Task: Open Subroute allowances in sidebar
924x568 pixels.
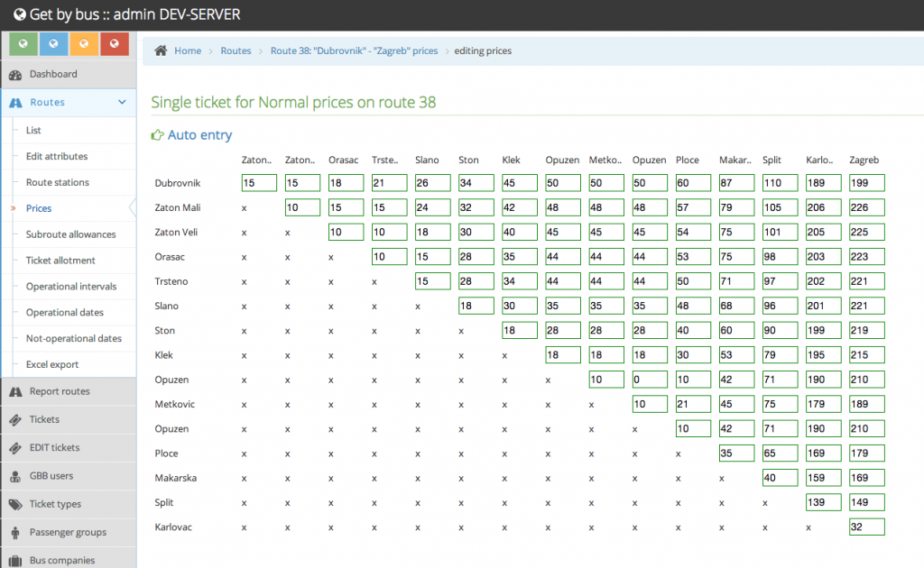Action: (70, 234)
